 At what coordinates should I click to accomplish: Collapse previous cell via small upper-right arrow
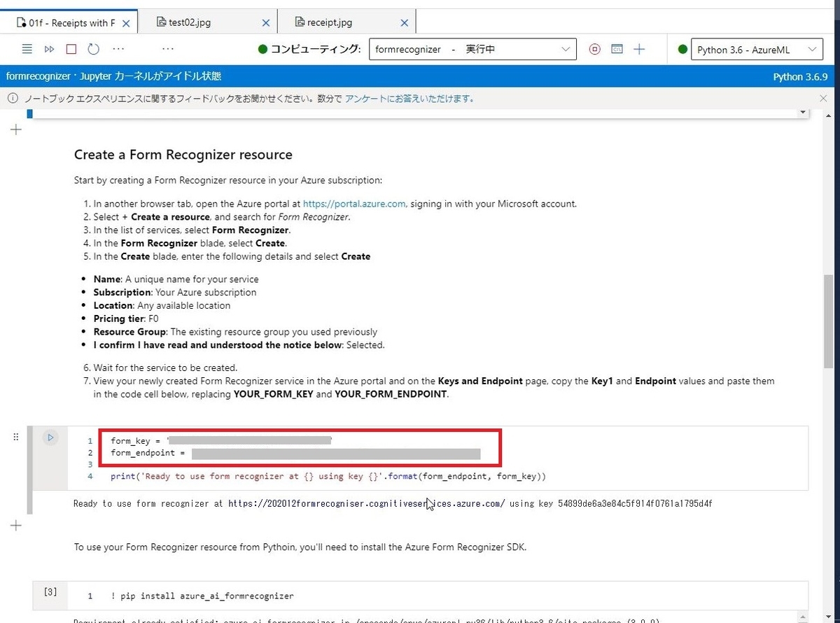pos(802,113)
